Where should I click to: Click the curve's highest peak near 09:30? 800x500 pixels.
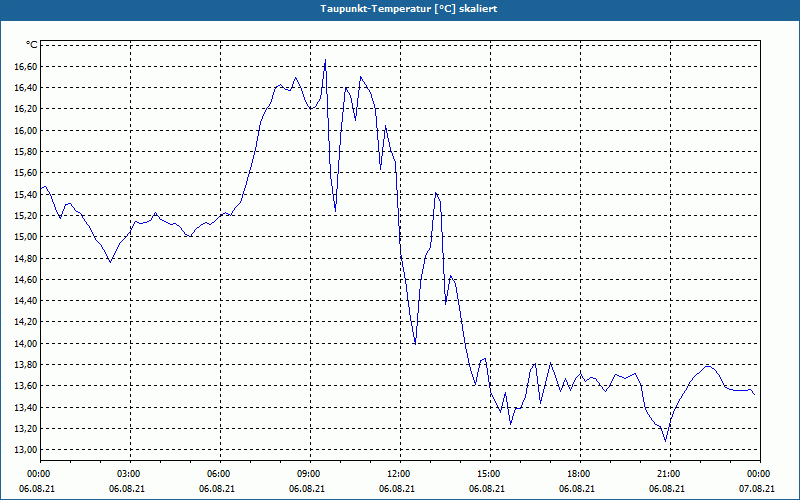[325, 60]
